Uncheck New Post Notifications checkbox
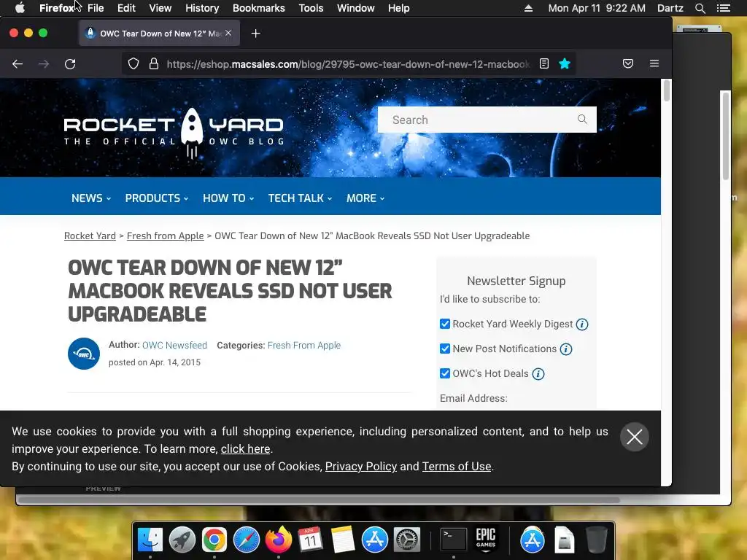747x560 pixels. 444,349
